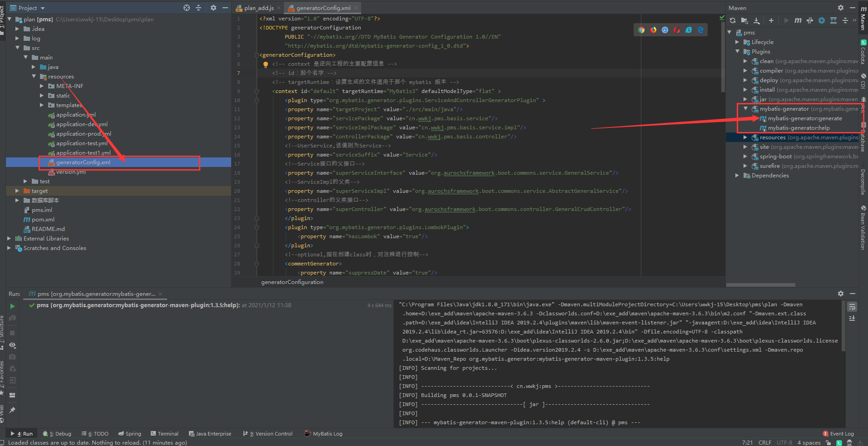This screenshot has height=446, width=868.
Task: Collapse all nodes in the Maven tree
Action: [846, 20]
